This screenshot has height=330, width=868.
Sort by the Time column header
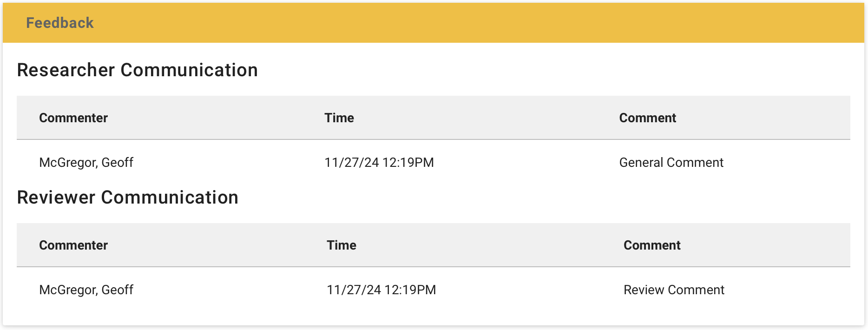(x=340, y=118)
